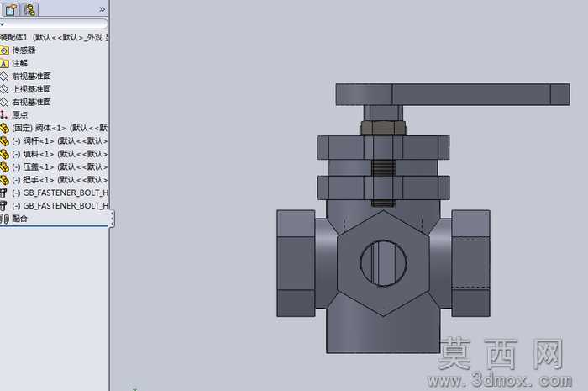The width and height of the screenshot is (588, 391).
Task: Select the 前视基准面 plane icon
Action: [3, 77]
